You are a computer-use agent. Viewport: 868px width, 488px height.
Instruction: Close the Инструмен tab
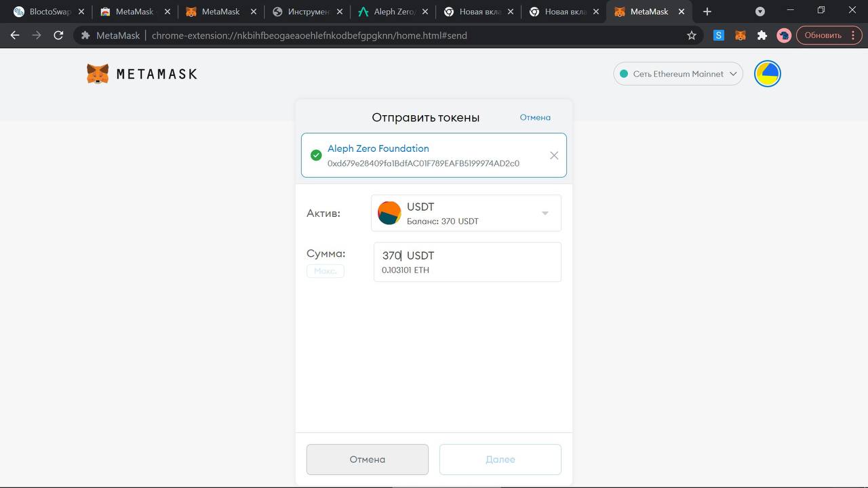(x=339, y=12)
